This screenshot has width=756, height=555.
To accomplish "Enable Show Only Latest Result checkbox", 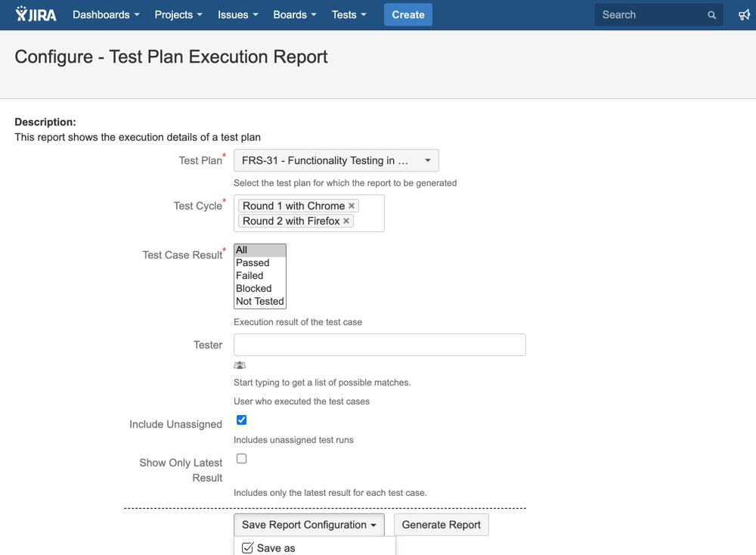I will (x=242, y=459).
